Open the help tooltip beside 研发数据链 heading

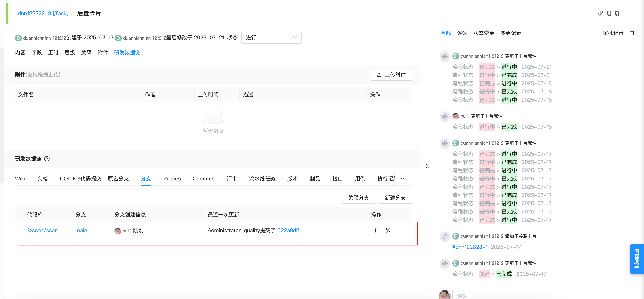[x=47, y=159]
